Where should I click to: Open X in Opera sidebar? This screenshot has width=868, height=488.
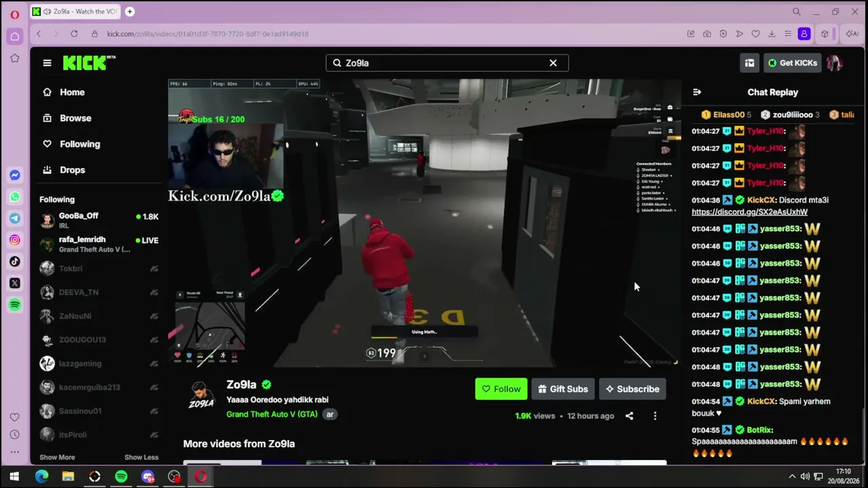14,283
